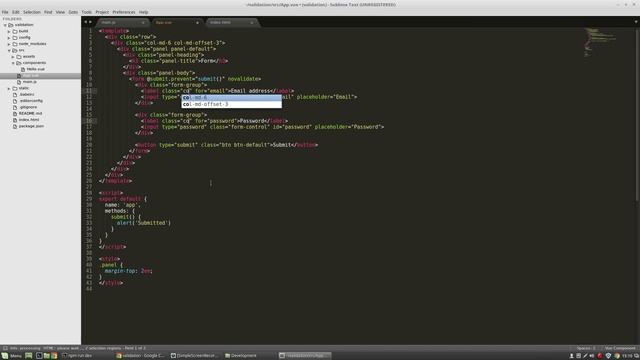Show desktop from the taskbar
This screenshot has width=640, height=360.
29,356
